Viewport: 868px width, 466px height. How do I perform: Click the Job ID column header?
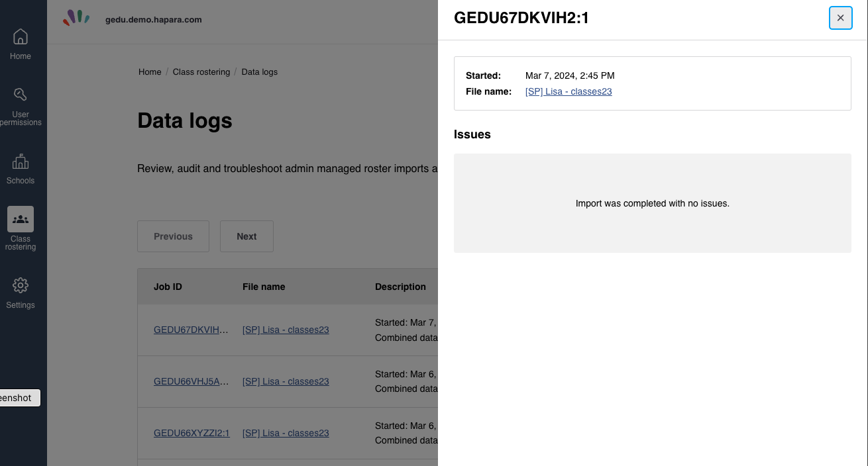click(x=168, y=287)
